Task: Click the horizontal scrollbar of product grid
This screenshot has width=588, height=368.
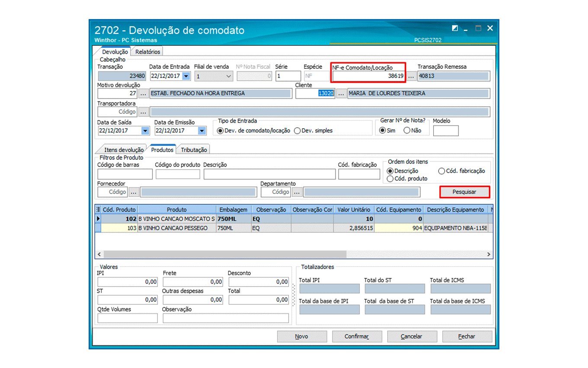Action: [x=294, y=255]
